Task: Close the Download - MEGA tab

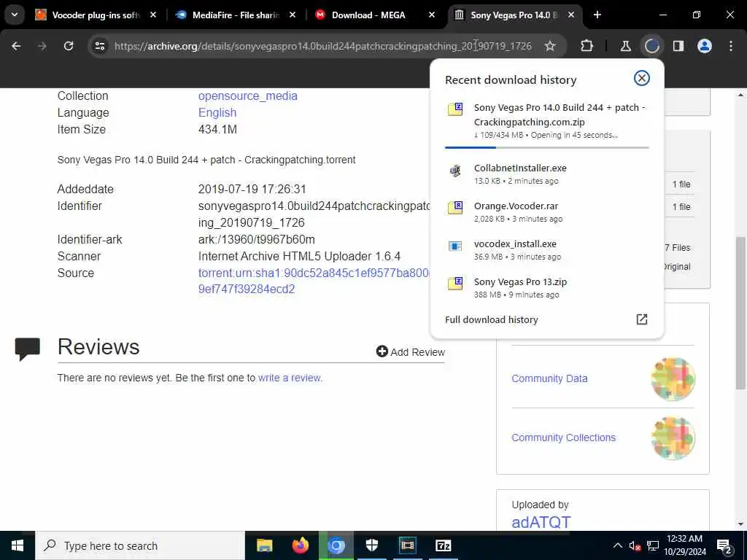Action: (x=432, y=15)
